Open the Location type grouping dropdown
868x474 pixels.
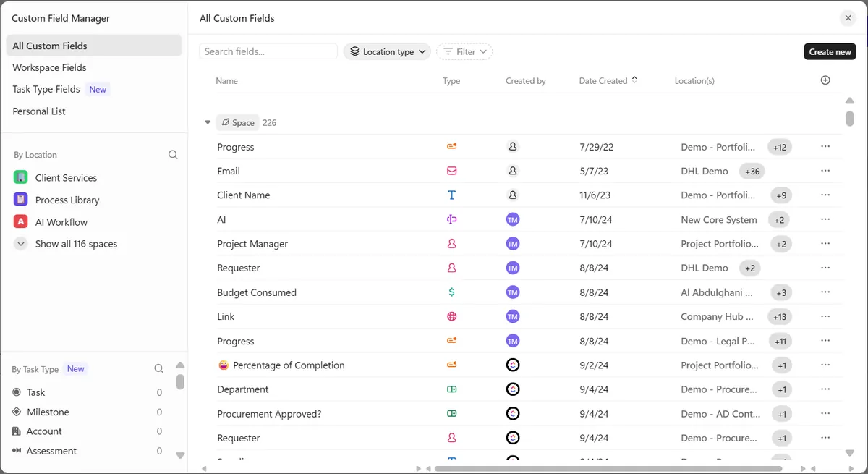pyautogui.click(x=387, y=51)
